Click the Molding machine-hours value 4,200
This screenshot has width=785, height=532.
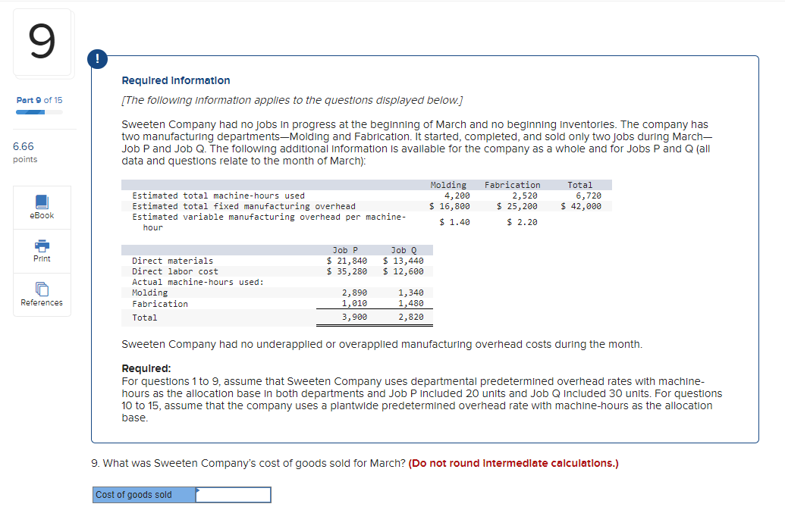(457, 196)
